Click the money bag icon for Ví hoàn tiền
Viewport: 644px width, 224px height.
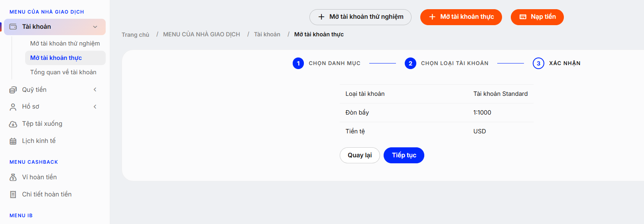coord(13,177)
